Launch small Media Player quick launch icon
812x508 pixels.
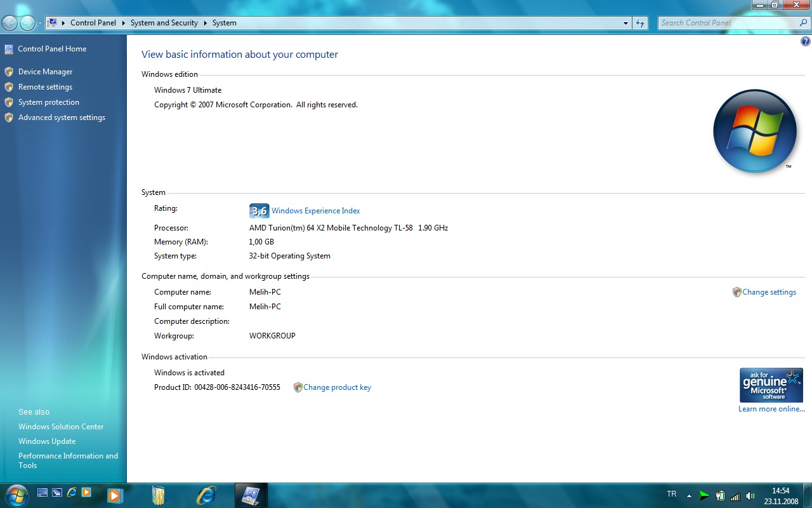coord(86,492)
